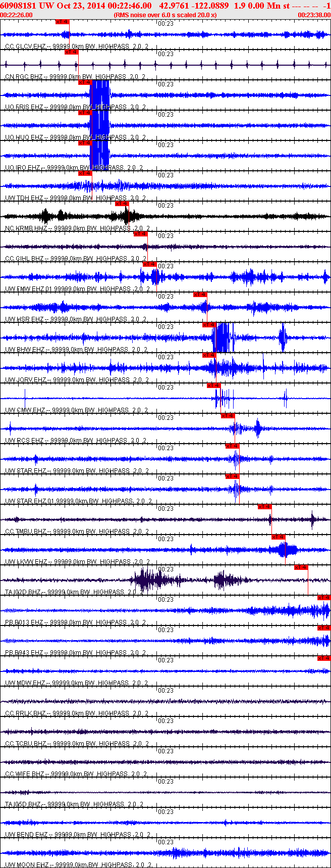Click the 'UO IRO EHZ' station label
Viewport: 331px width, 868px height.
pyautogui.click(x=23, y=168)
